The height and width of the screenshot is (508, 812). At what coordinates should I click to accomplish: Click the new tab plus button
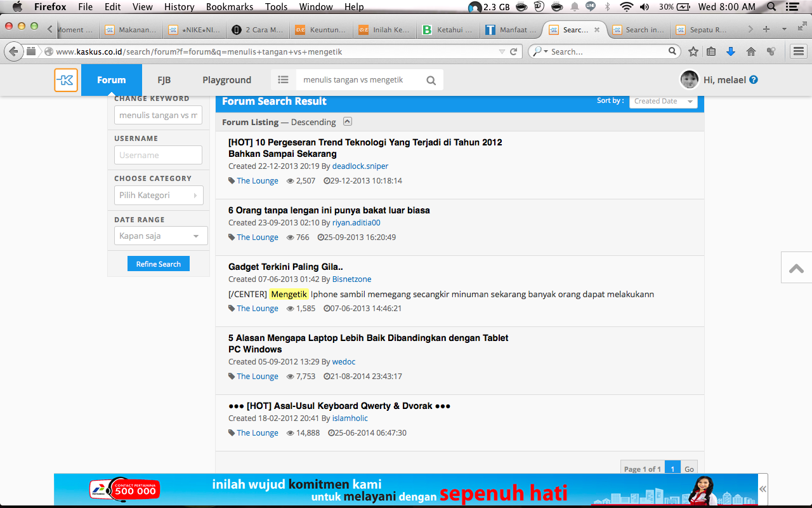pos(766,29)
